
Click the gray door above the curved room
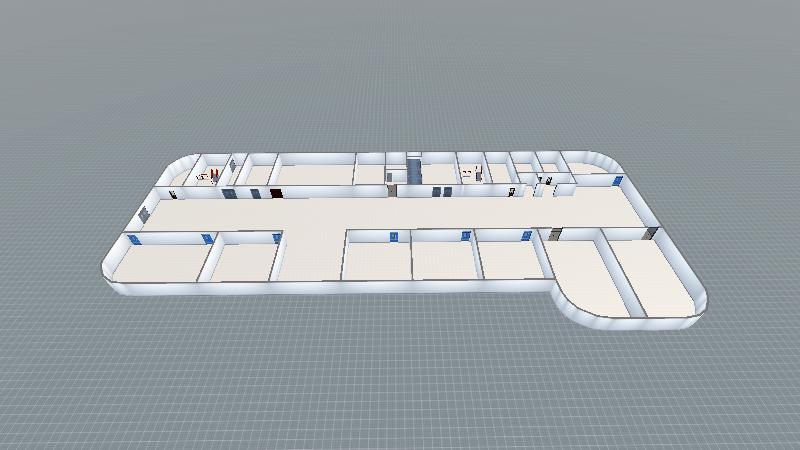(556, 235)
